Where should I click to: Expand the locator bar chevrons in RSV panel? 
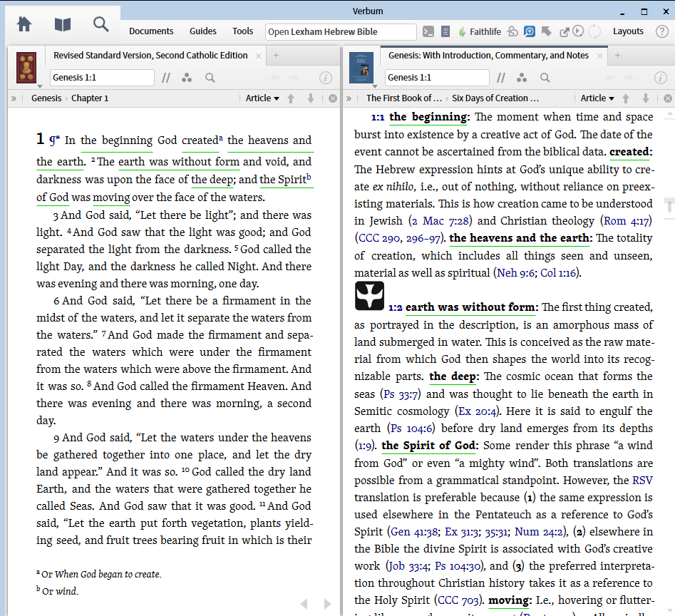click(x=14, y=98)
